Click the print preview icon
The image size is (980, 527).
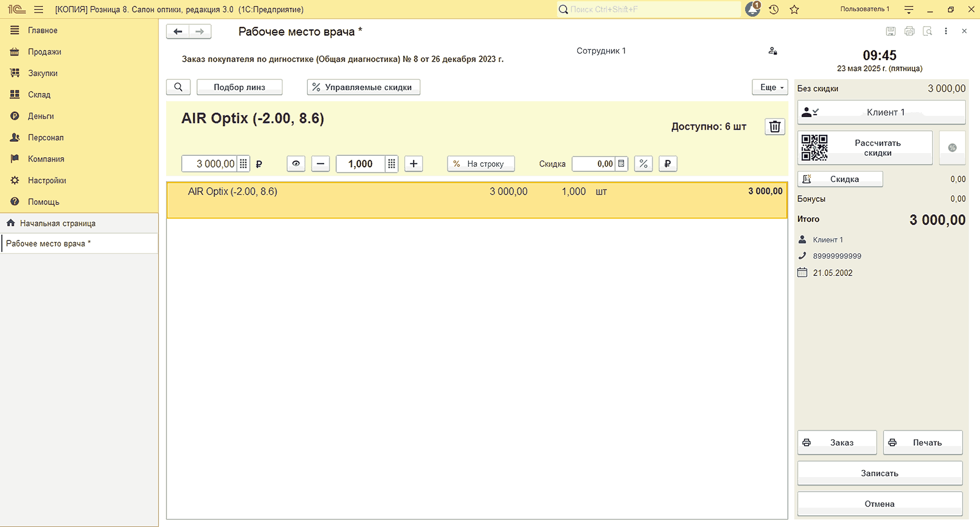tap(928, 31)
